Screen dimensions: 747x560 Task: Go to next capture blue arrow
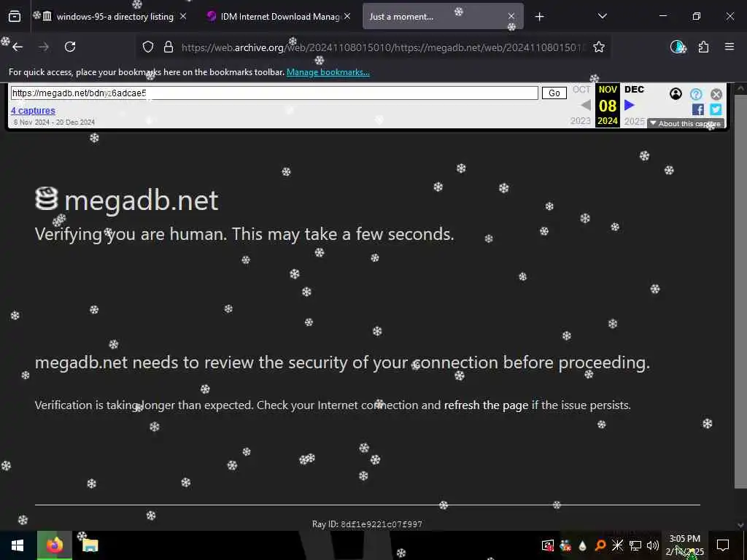630,105
